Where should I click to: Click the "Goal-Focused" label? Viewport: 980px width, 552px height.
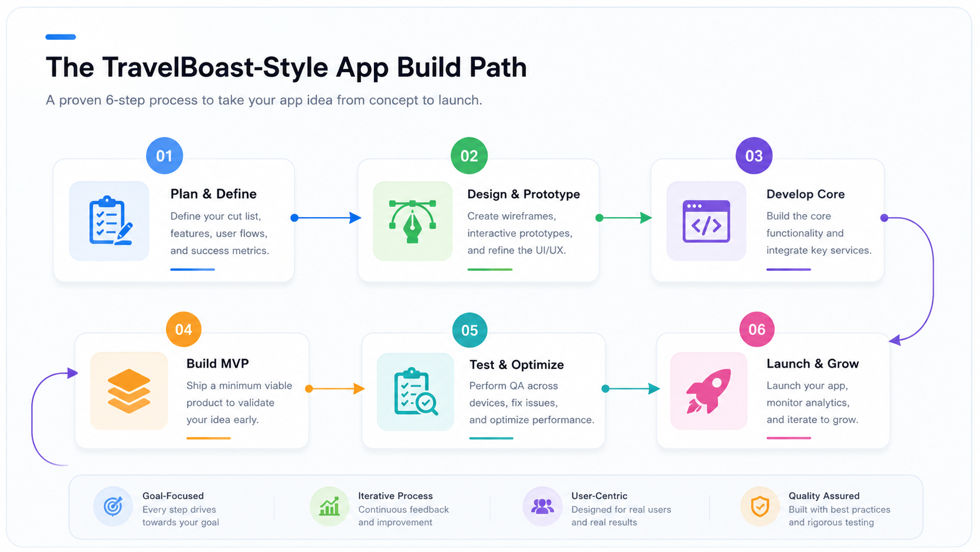[173, 496]
